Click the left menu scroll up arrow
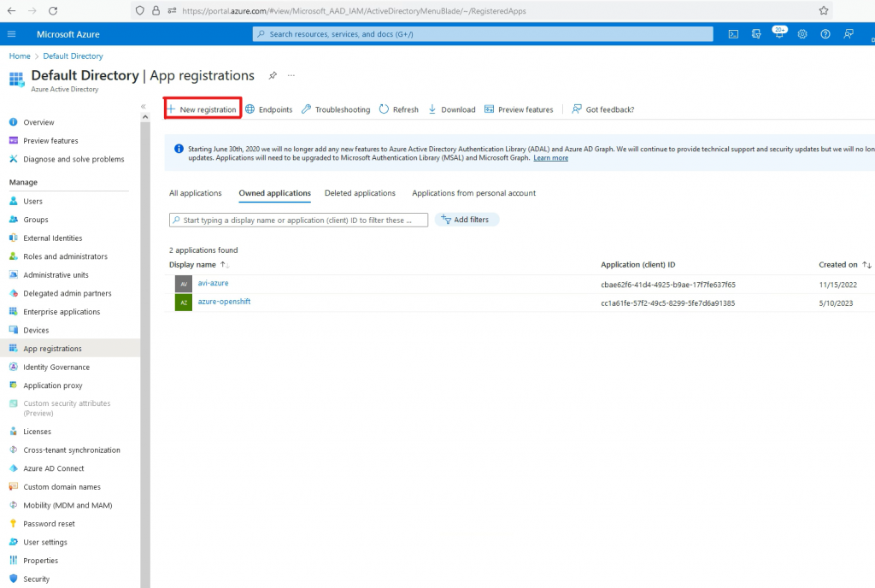 pos(145,117)
